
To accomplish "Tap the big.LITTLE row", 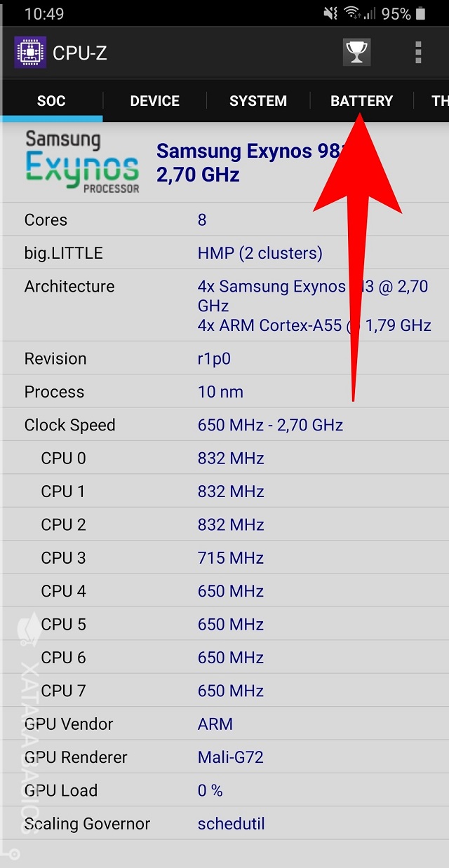I will point(224,253).
